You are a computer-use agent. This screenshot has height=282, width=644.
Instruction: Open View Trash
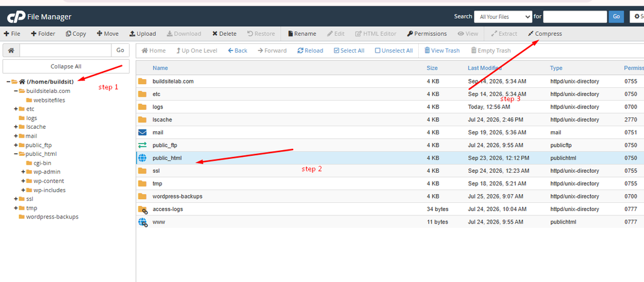(x=442, y=50)
